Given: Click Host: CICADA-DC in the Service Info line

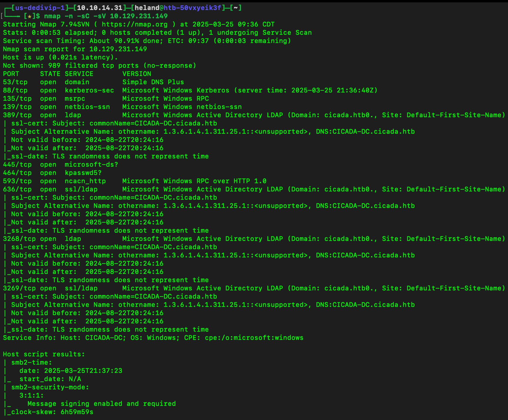Looking at the screenshot, I should (93, 338).
